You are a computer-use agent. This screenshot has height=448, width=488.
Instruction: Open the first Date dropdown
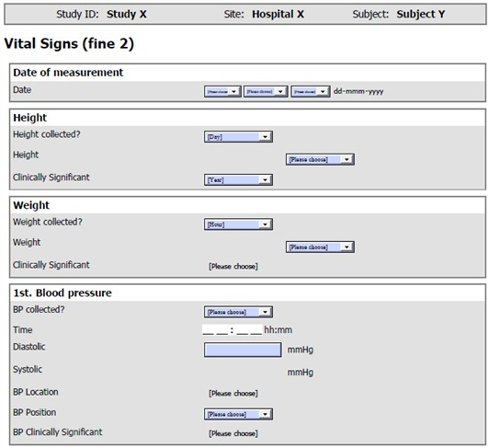point(223,92)
